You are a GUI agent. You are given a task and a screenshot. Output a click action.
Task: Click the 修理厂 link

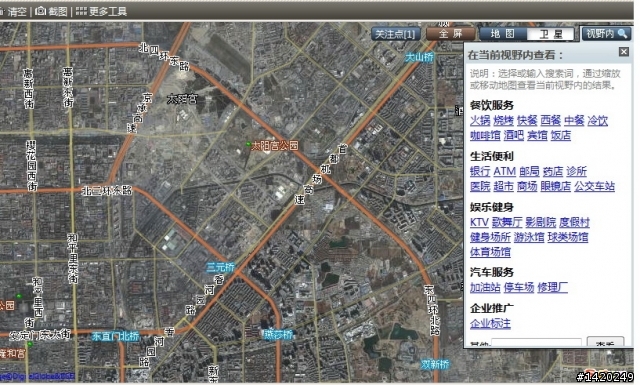point(552,287)
